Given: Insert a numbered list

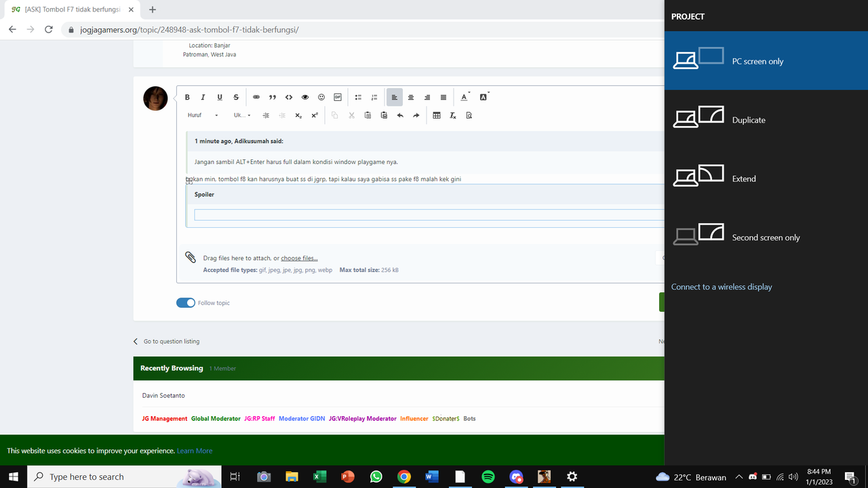Looking at the screenshot, I should [x=374, y=98].
